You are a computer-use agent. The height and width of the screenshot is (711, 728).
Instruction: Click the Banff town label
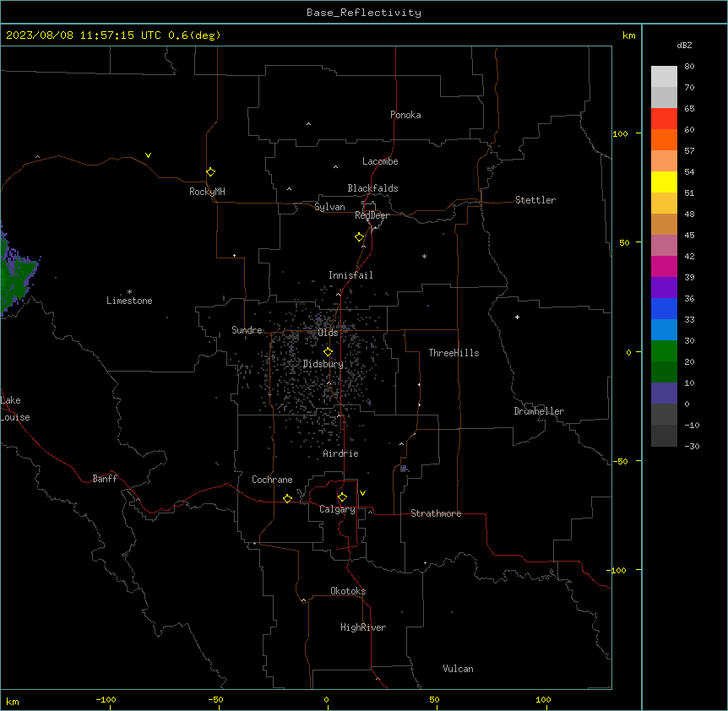coord(105,479)
